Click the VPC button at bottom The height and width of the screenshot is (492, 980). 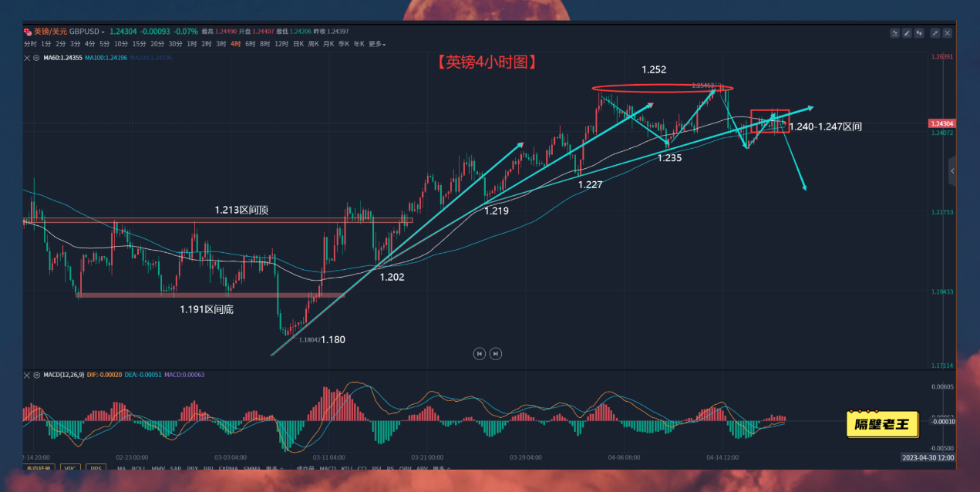69,468
